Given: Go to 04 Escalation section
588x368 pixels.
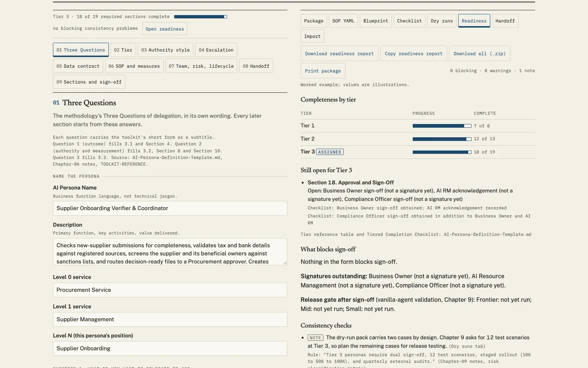Looking at the screenshot, I should click(216, 50).
